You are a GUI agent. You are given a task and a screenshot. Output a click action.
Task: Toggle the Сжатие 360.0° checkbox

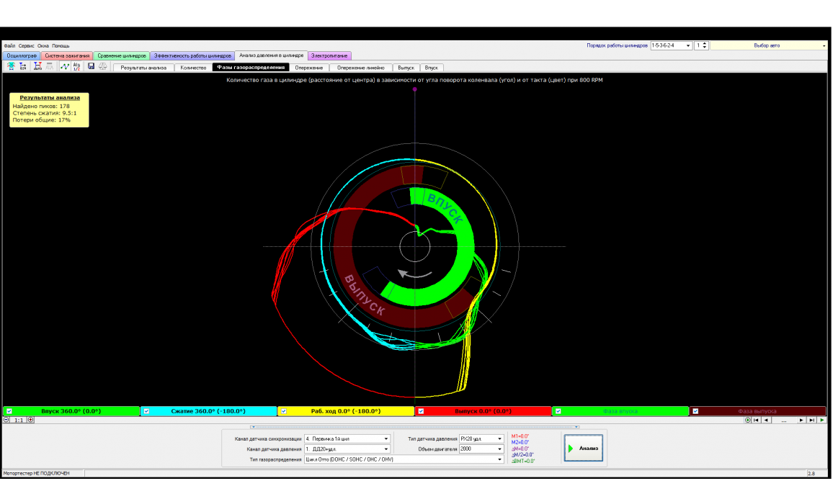pyautogui.click(x=147, y=411)
